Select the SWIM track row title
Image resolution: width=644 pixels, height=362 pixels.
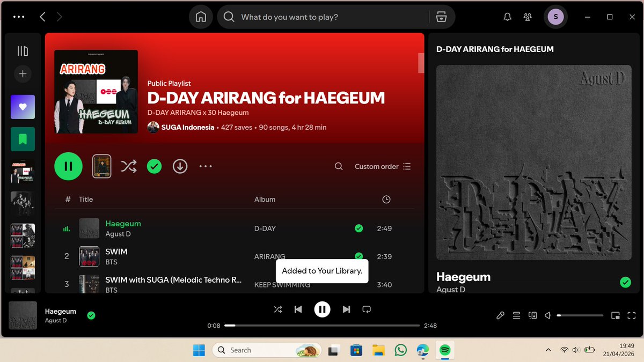[x=116, y=252]
